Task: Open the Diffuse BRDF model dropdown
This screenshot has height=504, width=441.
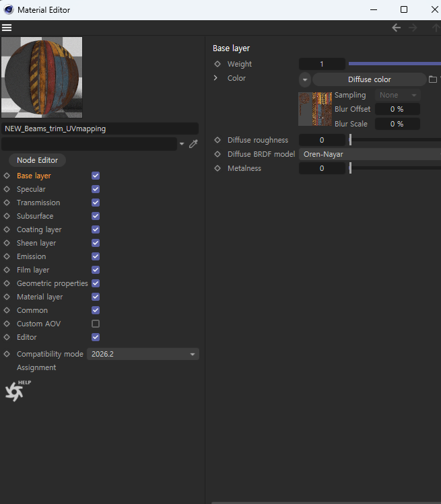Action: [369, 154]
